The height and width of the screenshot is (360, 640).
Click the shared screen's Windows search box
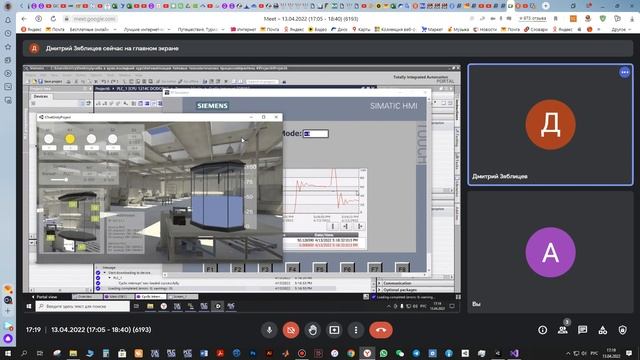[x=83, y=306]
